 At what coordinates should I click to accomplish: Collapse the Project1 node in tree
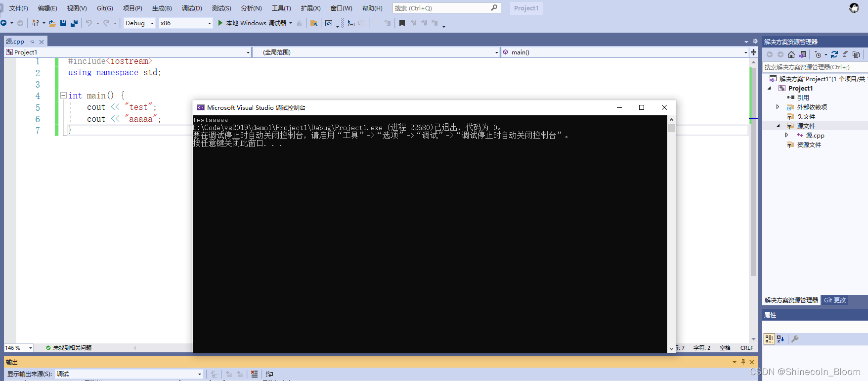(x=769, y=88)
